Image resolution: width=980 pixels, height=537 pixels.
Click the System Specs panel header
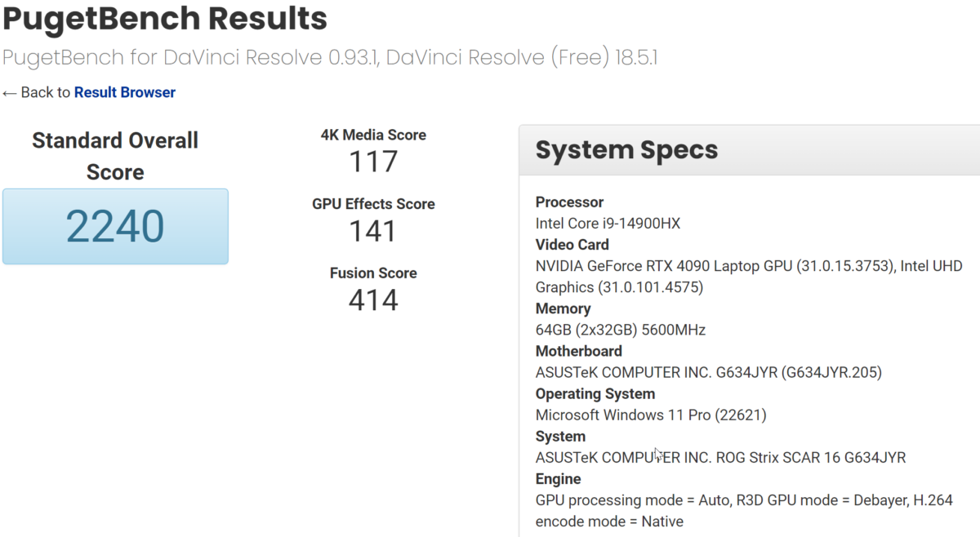[x=626, y=150]
